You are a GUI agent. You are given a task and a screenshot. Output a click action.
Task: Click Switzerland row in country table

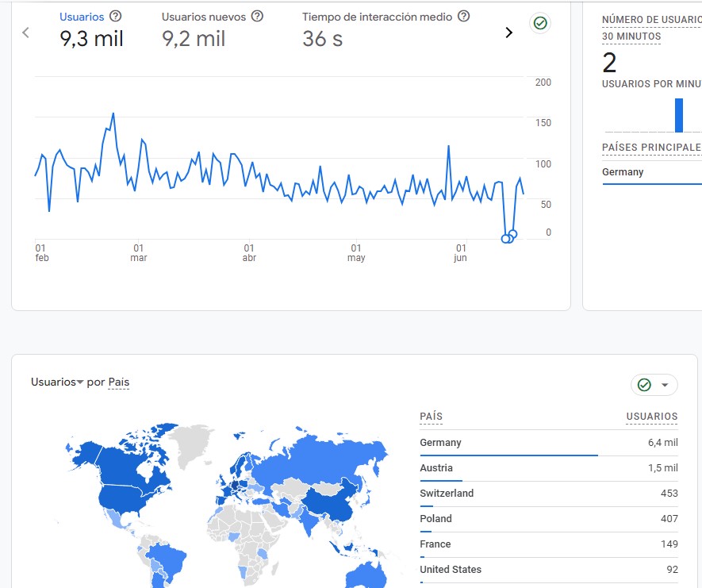(549, 494)
